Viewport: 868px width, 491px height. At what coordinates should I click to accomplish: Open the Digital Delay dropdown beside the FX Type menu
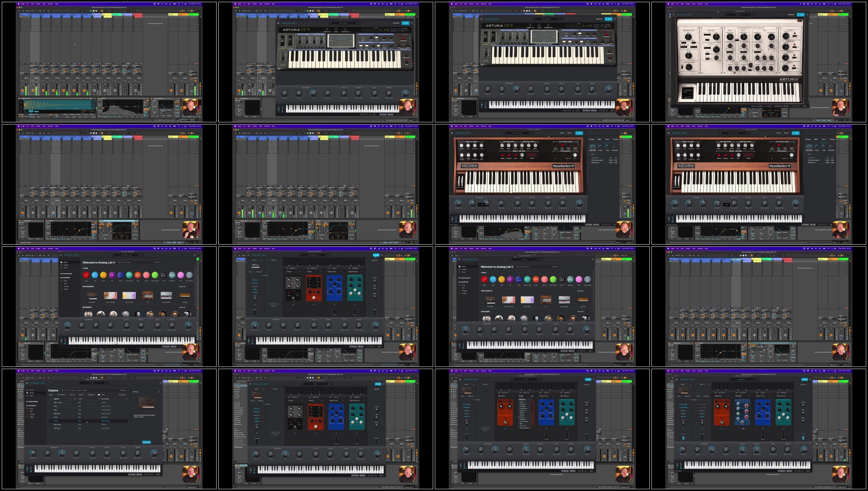(547, 396)
